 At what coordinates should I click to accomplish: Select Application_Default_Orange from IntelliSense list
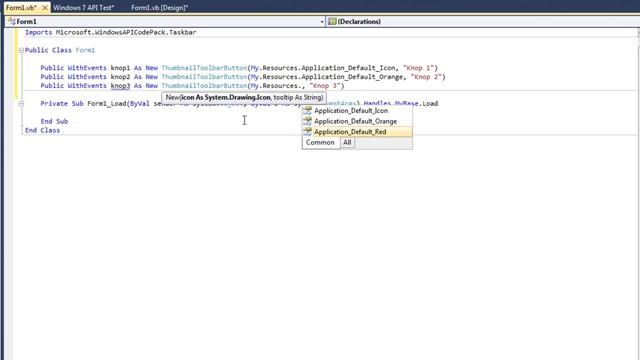click(x=357, y=121)
